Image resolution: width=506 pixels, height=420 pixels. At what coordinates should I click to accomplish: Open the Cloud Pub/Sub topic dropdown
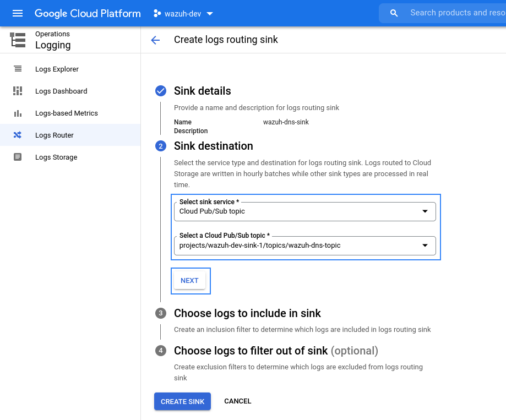(x=304, y=246)
